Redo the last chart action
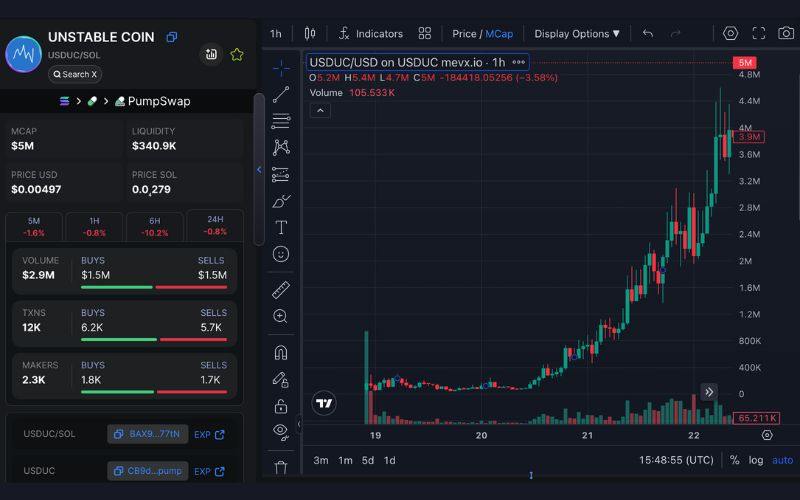The height and width of the screenshot is (500, 800). click(x=676, y=34)
